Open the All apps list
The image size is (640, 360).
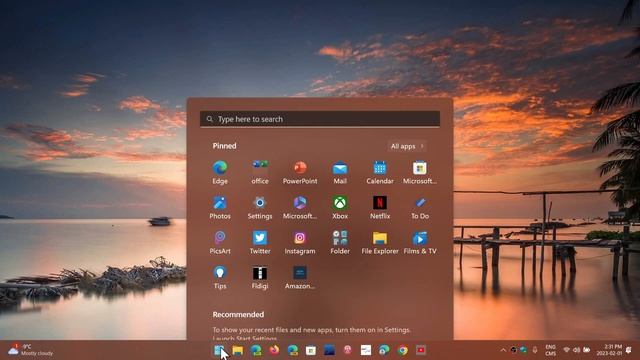(407, 146)
